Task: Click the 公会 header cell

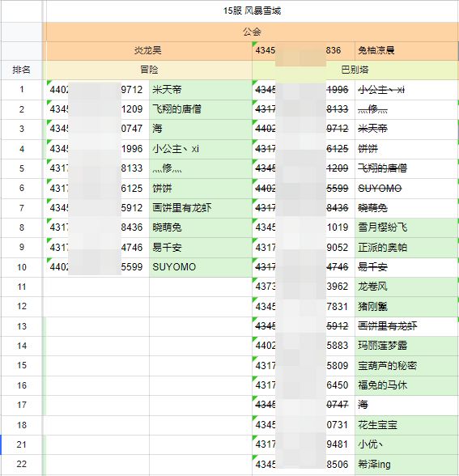Action: point(252,32)
